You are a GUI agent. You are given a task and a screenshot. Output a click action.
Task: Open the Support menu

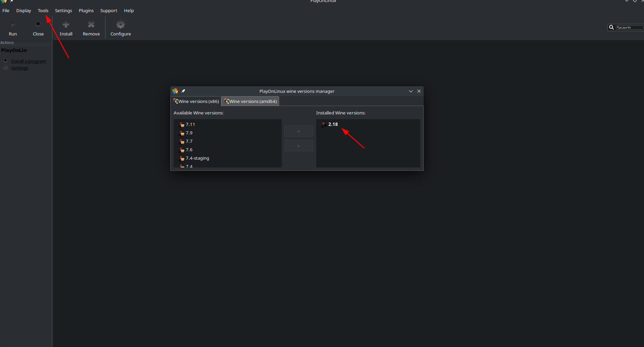coord(109,10)
